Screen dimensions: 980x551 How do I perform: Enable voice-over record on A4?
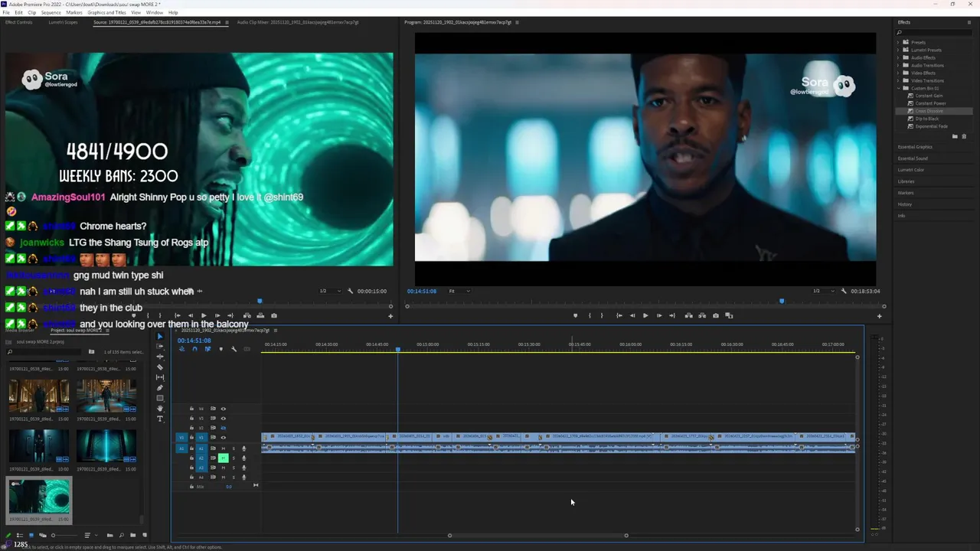(243, 477)
